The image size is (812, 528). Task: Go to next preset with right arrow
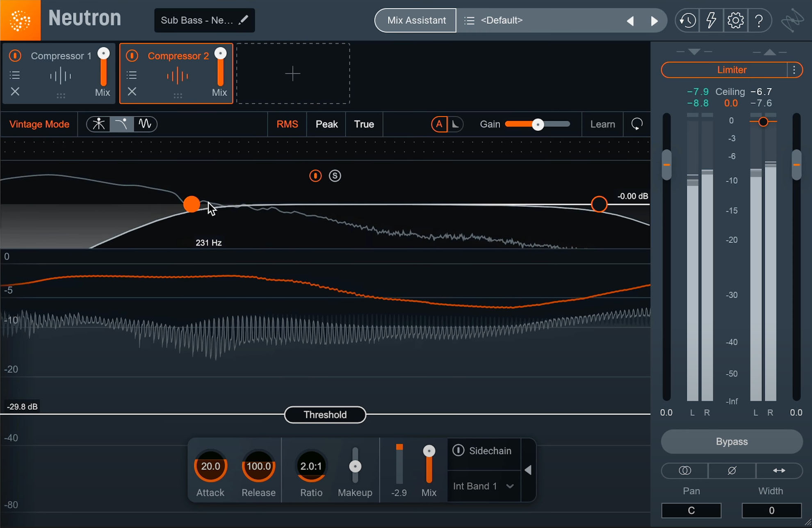(655, 20)
